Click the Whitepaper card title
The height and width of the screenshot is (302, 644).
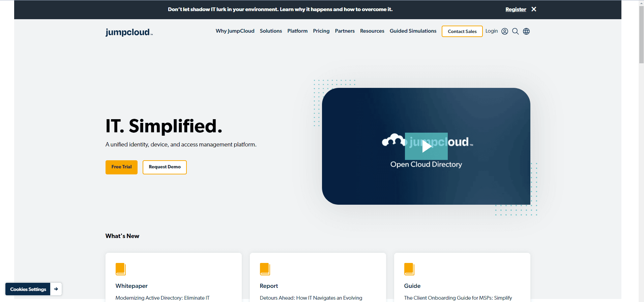[x=131, y=286]
